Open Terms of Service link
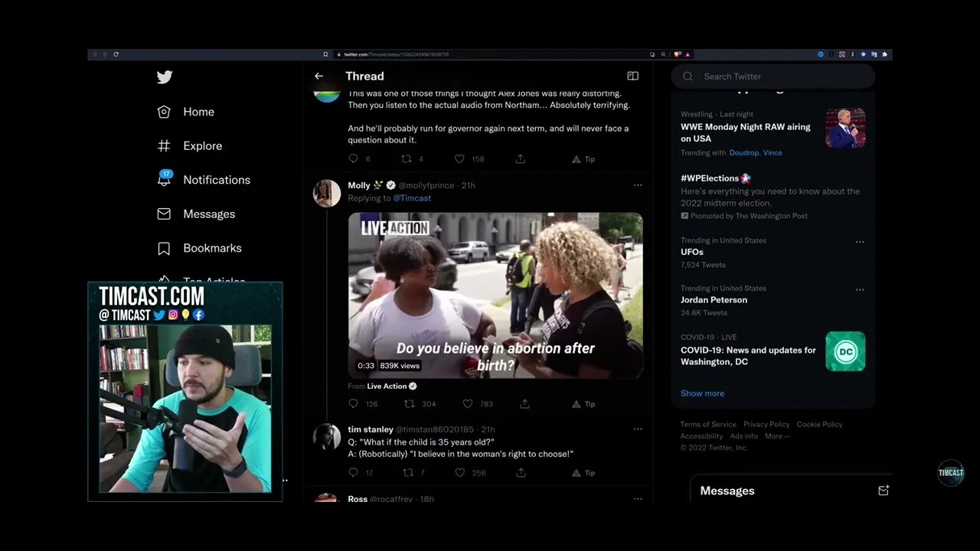 point(708,425)
